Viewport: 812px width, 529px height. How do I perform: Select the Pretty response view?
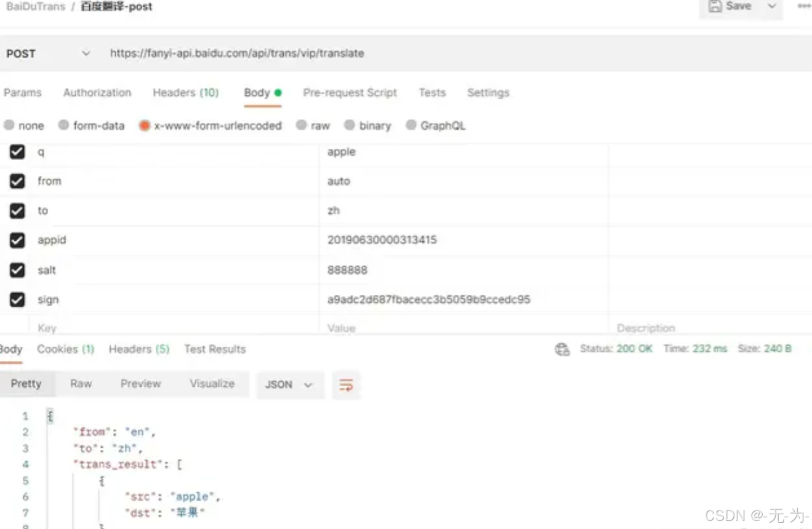26,384
